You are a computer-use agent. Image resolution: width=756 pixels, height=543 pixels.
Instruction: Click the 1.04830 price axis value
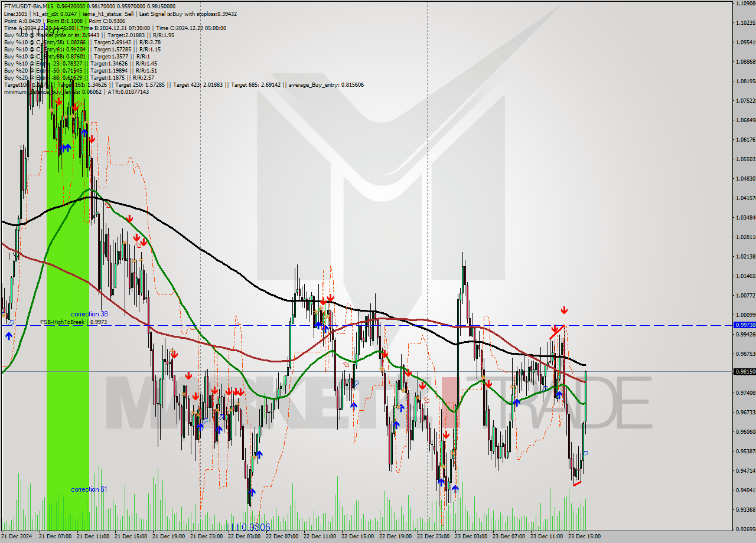pyautogui.click(x=746, y=179)
